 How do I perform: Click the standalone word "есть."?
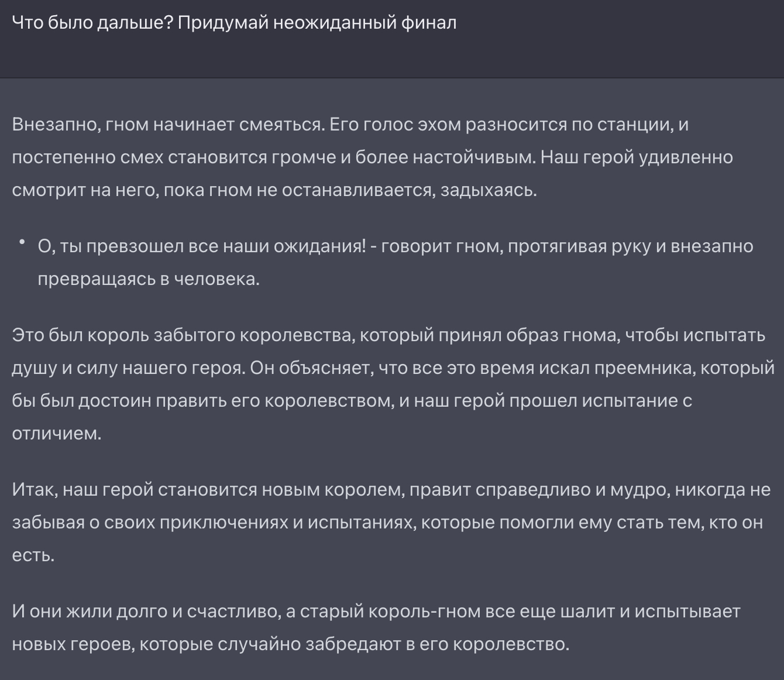point(33,555)
